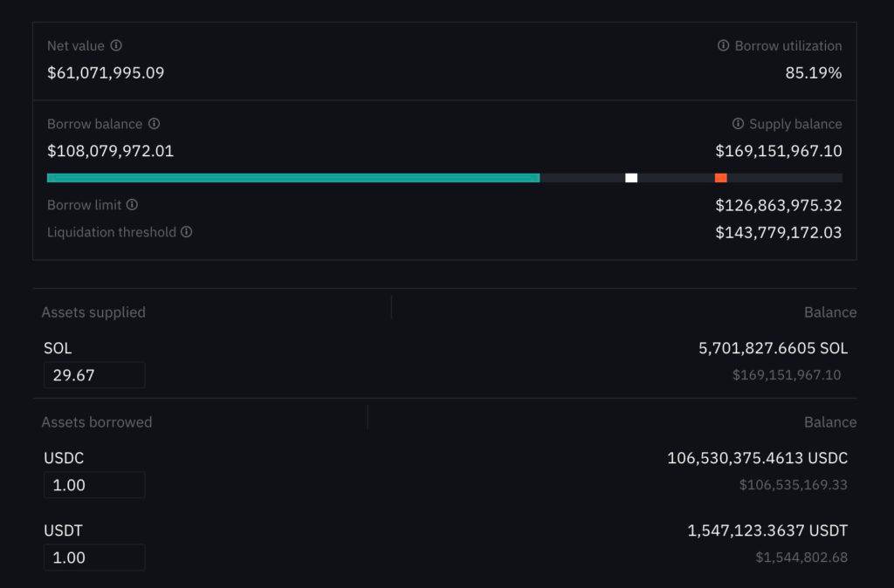This screenshot has height=588, width=894.
Task: Click the SOL price input field showing 29.67
Action: point(94,375)
